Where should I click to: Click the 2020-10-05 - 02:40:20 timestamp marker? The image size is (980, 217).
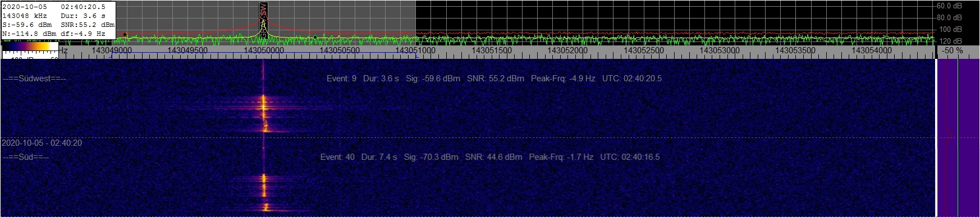42,143
